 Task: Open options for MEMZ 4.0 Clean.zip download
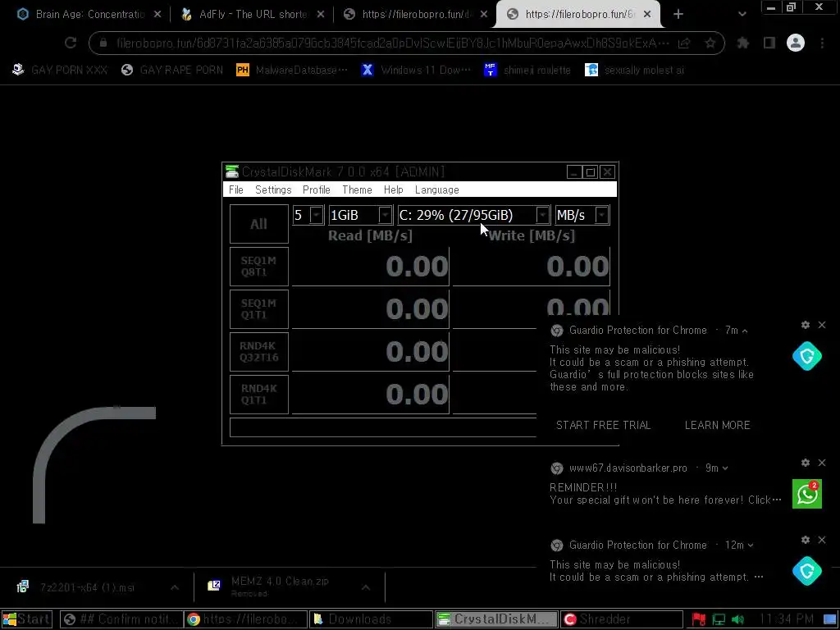(365, 587)
